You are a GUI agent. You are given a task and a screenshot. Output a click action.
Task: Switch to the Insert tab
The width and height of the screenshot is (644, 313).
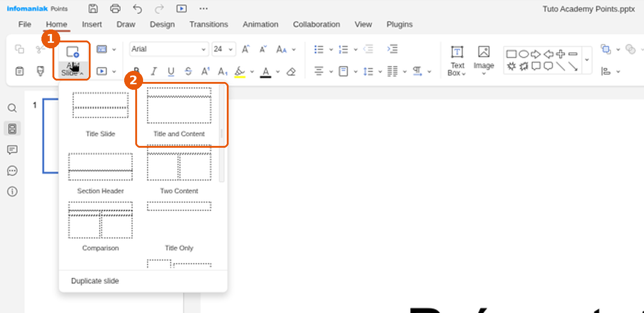point(92,24)
